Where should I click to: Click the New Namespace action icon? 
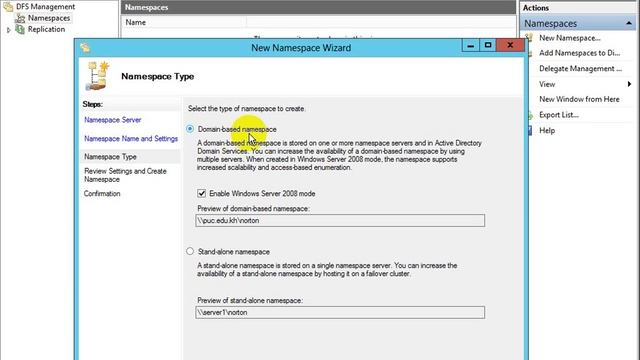pos(529,38)
